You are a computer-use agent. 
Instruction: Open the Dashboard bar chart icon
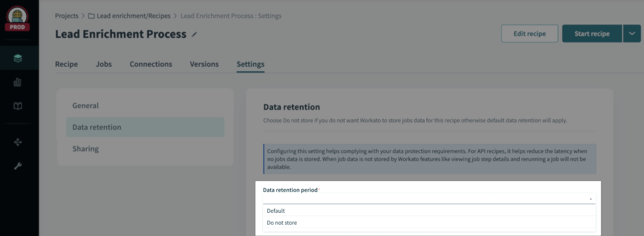pos(17,82)
